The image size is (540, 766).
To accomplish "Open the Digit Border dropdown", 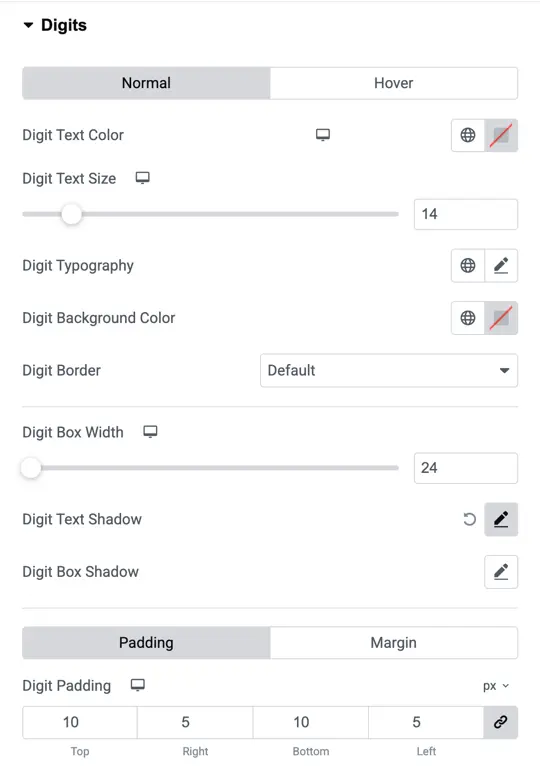I will pos(389,370).
